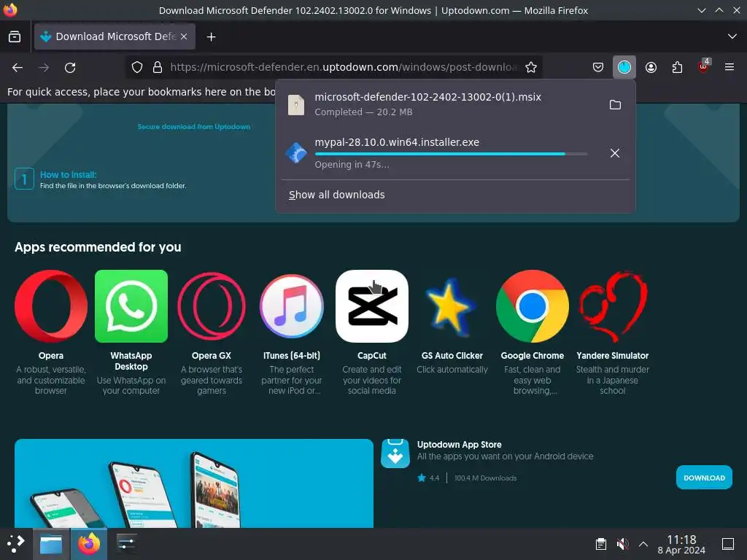
Task: Close the Download Microsoft Defender tab
Action: pyautogui.click(x=184, y=36)
